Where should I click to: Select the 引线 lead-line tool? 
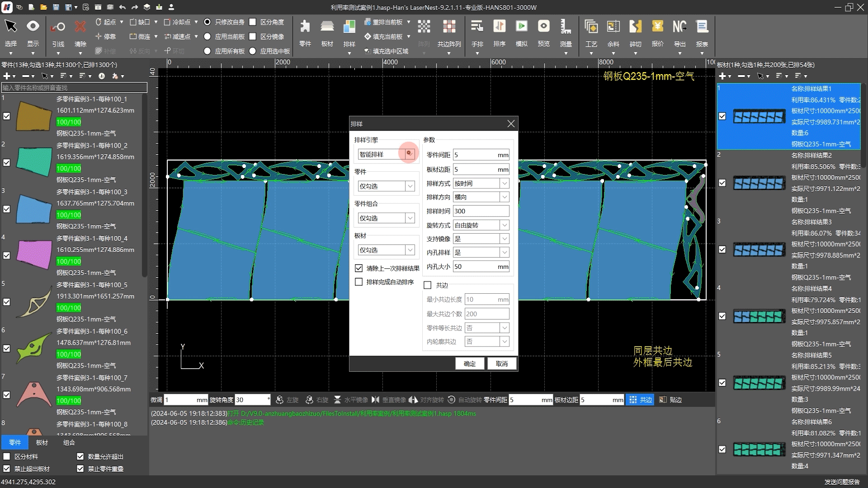(x=58, y=27)
